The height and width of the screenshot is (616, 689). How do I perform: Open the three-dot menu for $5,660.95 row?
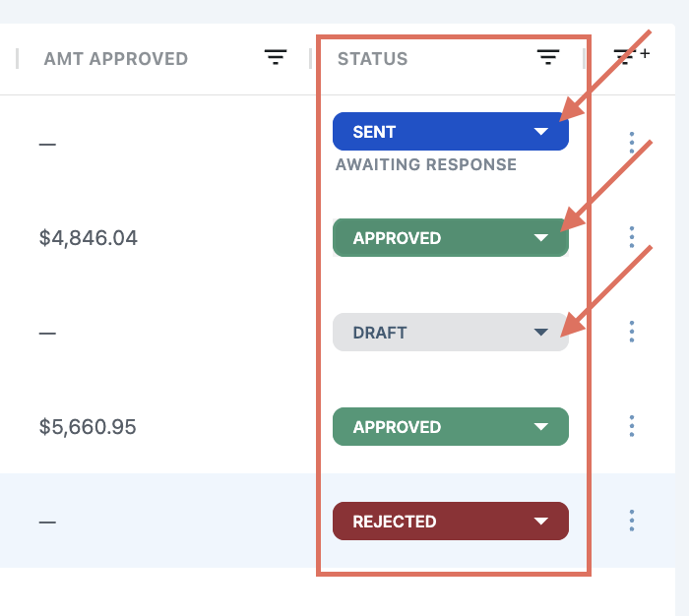(632, 426)
